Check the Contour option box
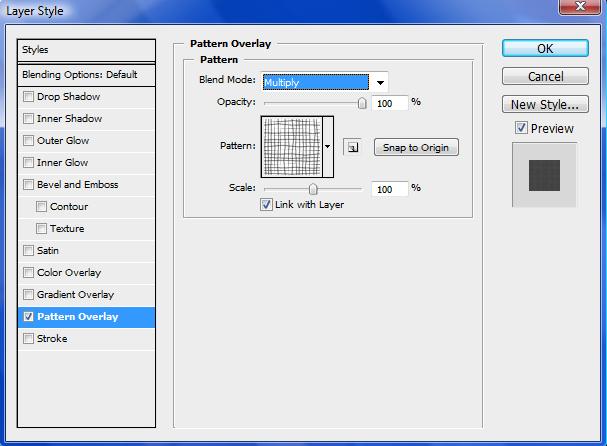The height and width of the screenshot is (446, 607). pos(41,206)
